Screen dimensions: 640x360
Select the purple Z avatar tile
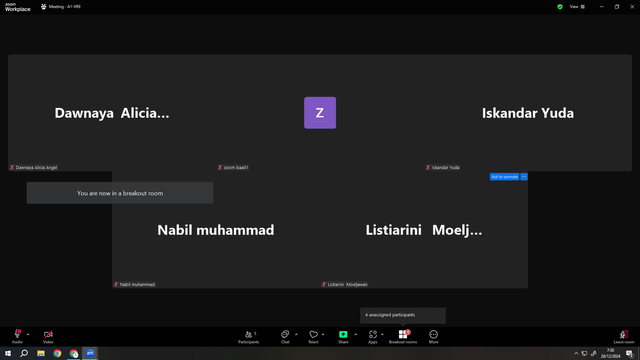(x=320, y=113)
